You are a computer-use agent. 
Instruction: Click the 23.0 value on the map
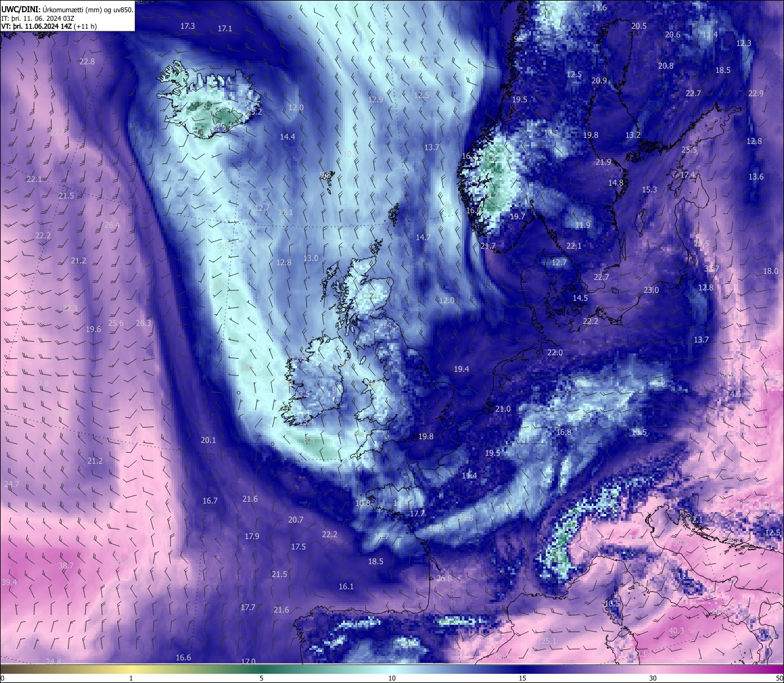tap(651, 290)
